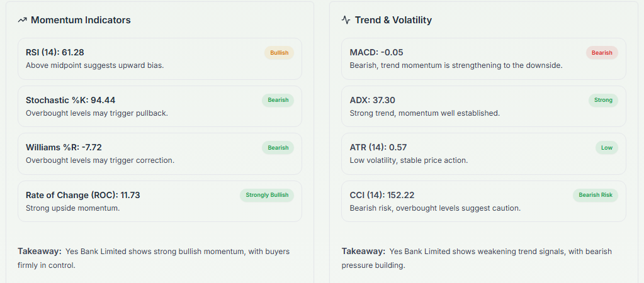
Task: Click the red Bearish badge on MACD card
Action: click(x=602, y=53)
